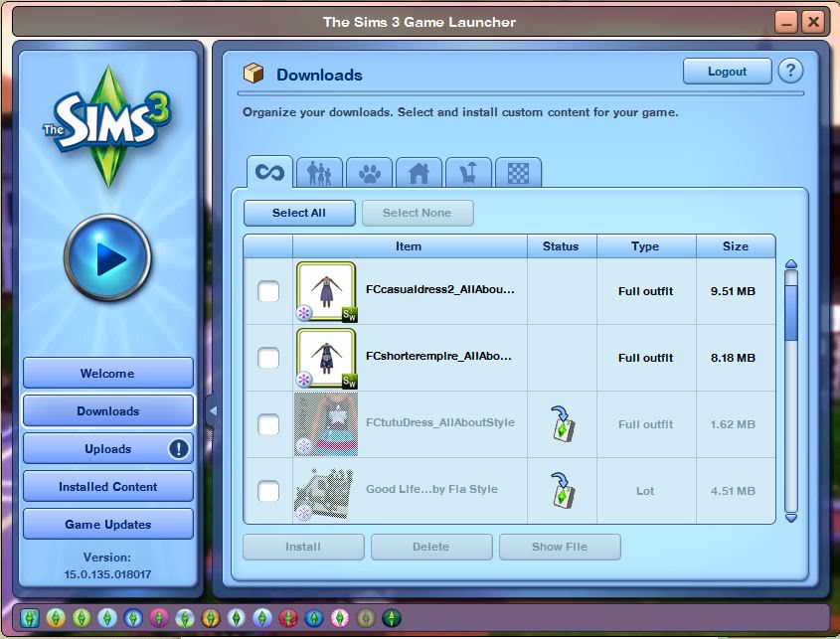This screenshot has width=840, height=639.
Task: Click Select All above the download list
Action: coord(298,213)
